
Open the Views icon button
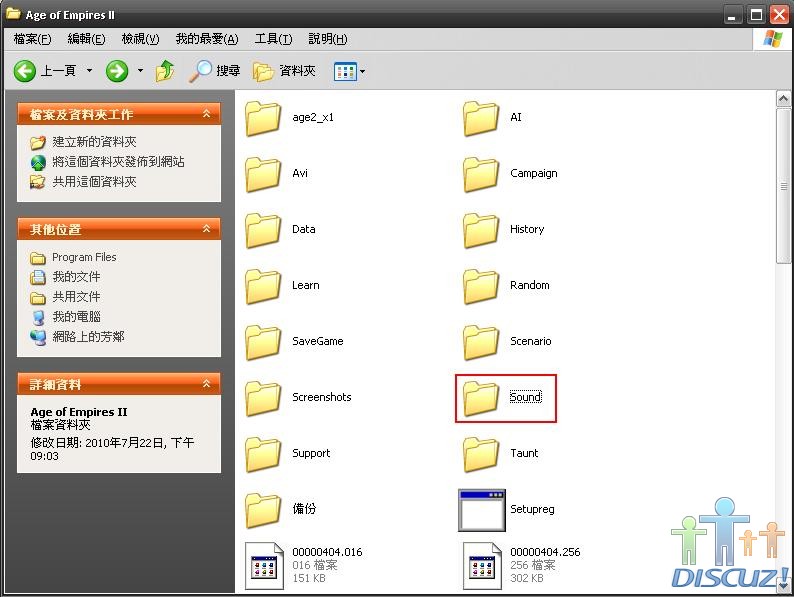(x=345, y=71)
